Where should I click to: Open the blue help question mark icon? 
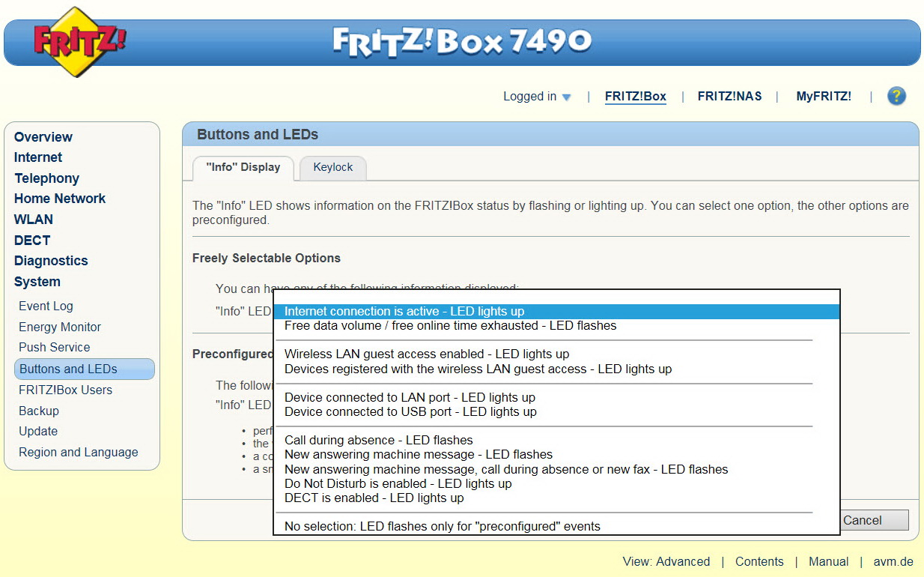click(896, 96)
